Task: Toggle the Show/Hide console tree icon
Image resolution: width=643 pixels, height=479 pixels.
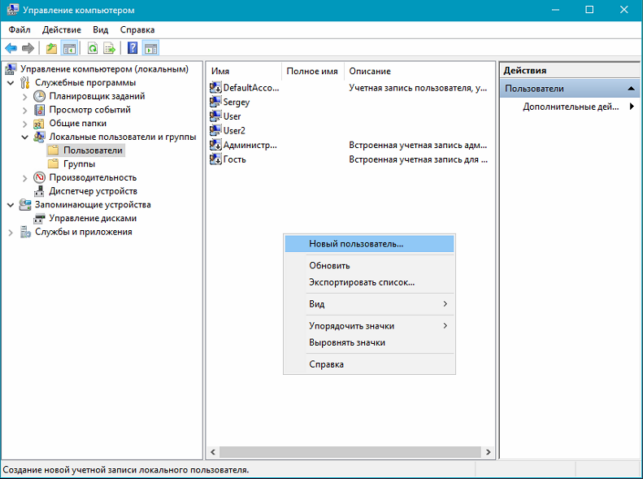Action: (x=69, y=48)
